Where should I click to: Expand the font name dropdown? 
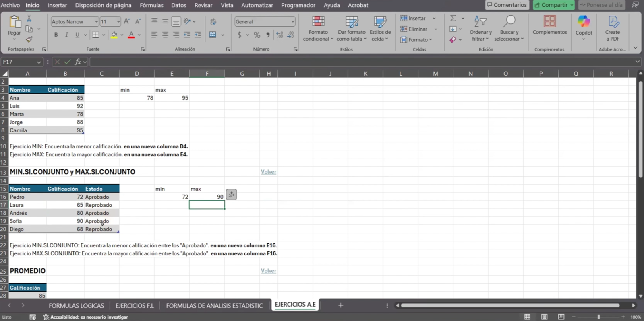(x=96, y=22)
